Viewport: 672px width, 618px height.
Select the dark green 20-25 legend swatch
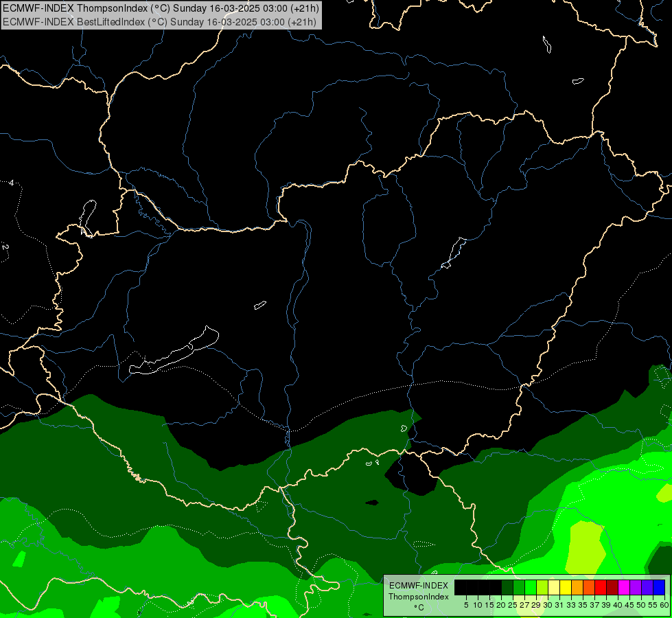point(507,587)
